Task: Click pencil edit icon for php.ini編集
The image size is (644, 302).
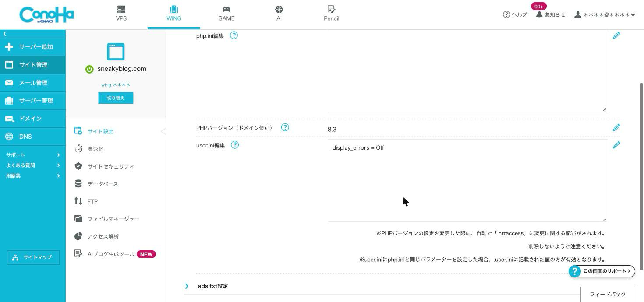Action: 616,35
